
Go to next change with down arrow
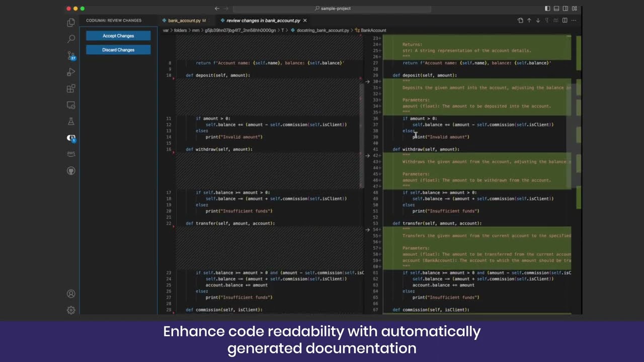[x=538, y=21]
